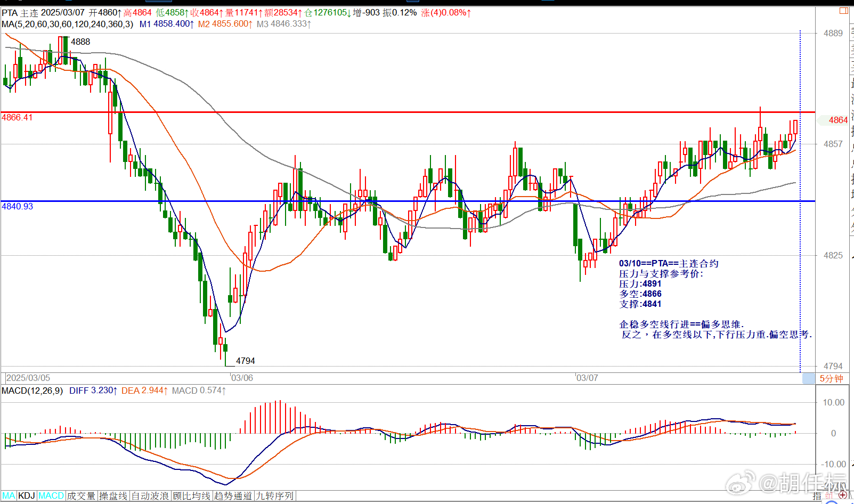Screen dimensions: 854x504
Task: Click the PTA 主连 contract title
Action: click(20, 12)
